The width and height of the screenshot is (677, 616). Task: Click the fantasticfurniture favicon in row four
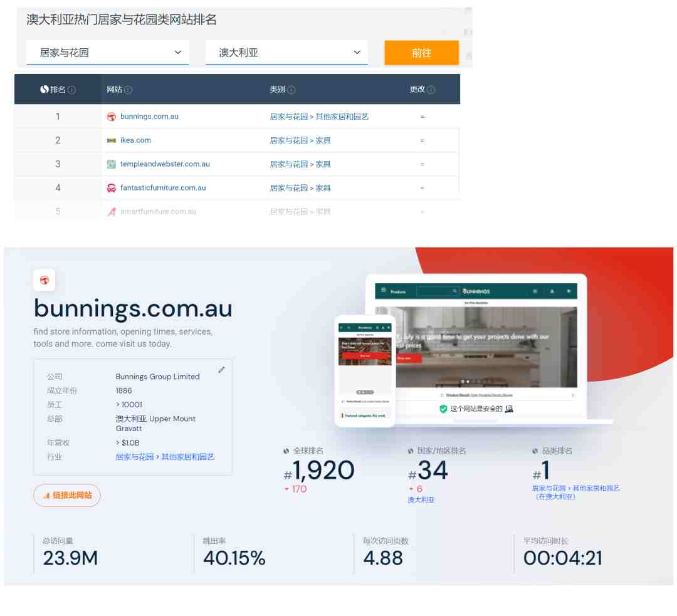point(112,188)
